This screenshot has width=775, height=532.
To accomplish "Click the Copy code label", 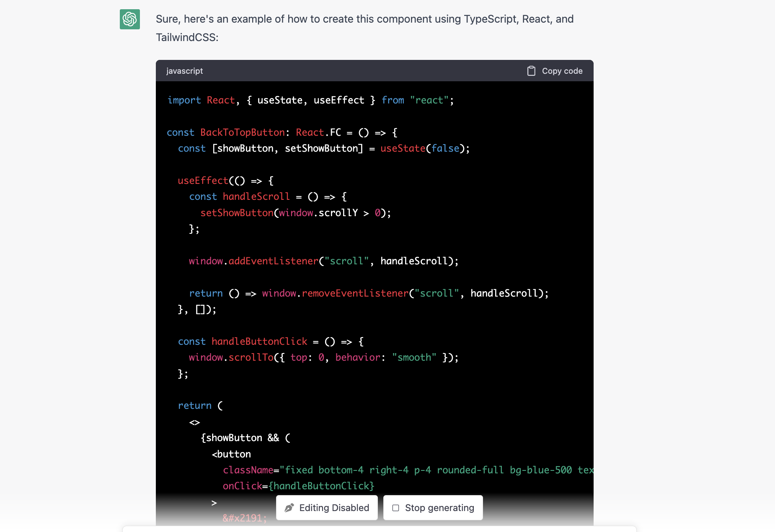I will pyautogui.click(x=562, y=71).
